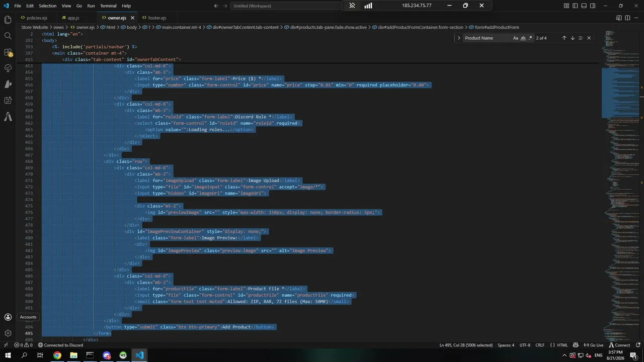Open the Terminal menu

click(x=108, y=6)
